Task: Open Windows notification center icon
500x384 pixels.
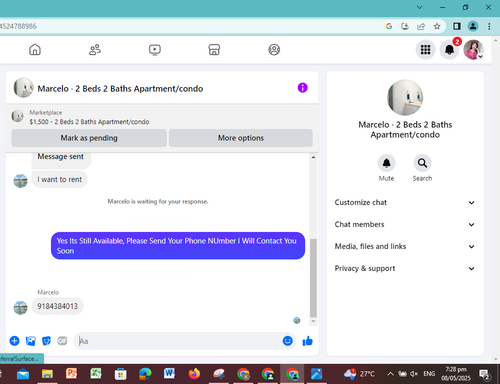Action: (484, 374)
